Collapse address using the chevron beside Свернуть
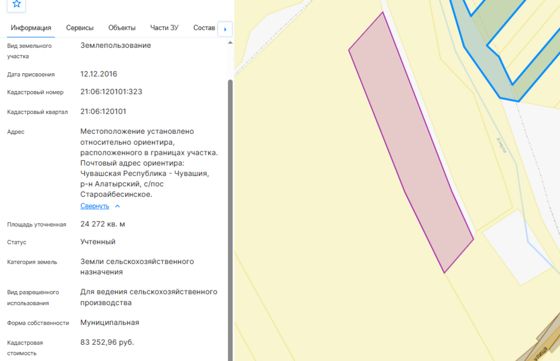 click(117, 206)
